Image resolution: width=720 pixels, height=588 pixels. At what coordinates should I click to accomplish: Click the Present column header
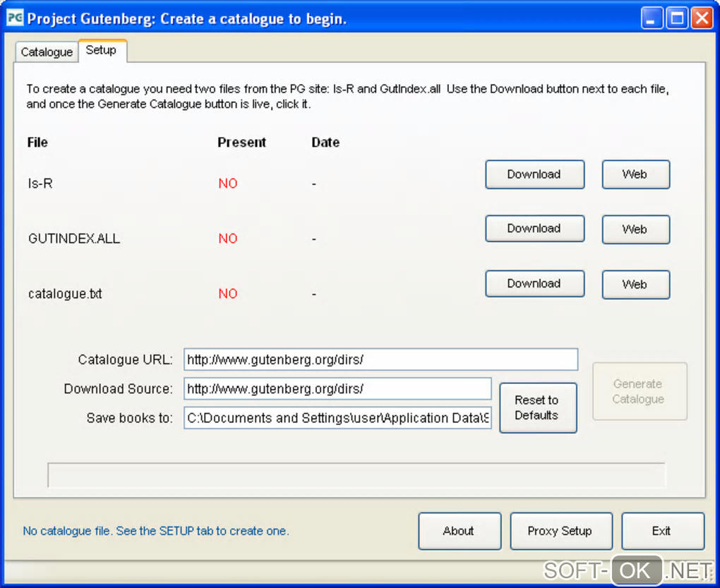click(242, 143)
